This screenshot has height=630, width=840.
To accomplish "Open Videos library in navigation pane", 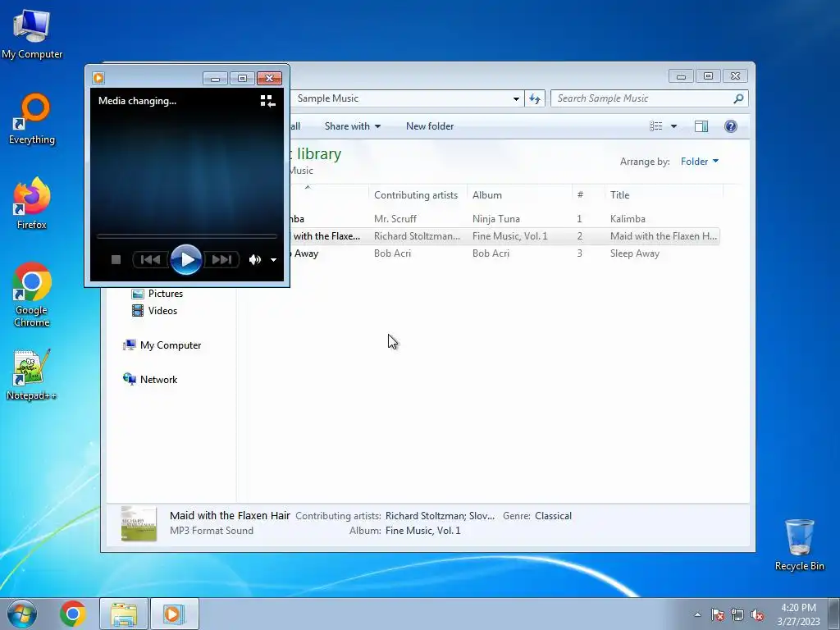I will 154,311.
